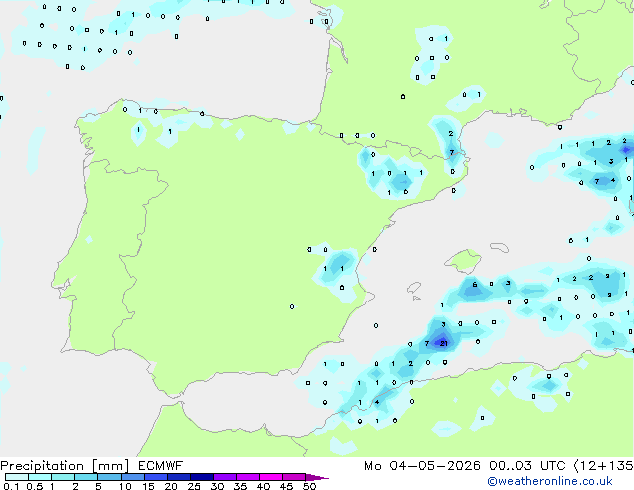Click the 'Precipitation [mm]' legend title

(65, 466)
